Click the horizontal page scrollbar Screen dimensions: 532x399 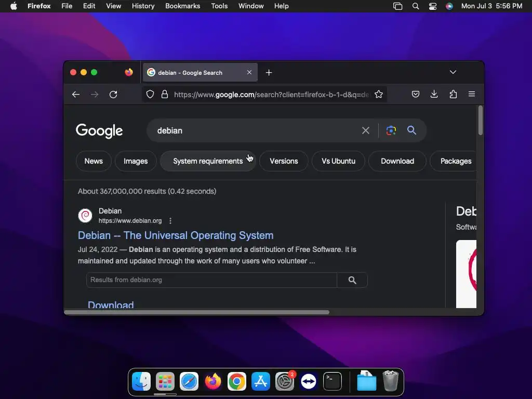click(197, 312)
